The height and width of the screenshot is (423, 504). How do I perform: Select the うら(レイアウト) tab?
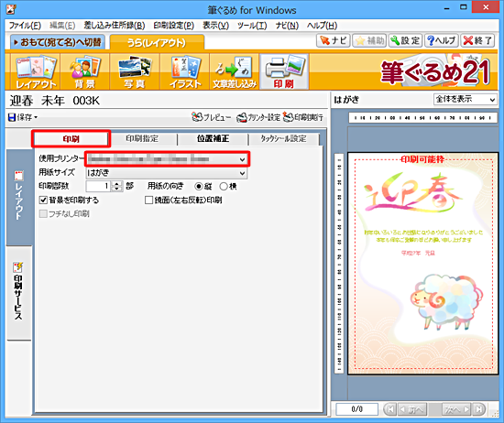[157, 42]
